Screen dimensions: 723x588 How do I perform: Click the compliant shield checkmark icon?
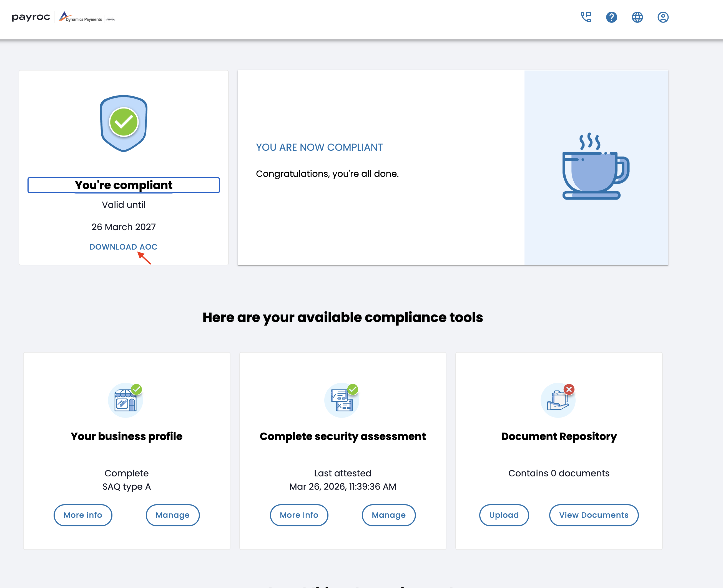124,123
